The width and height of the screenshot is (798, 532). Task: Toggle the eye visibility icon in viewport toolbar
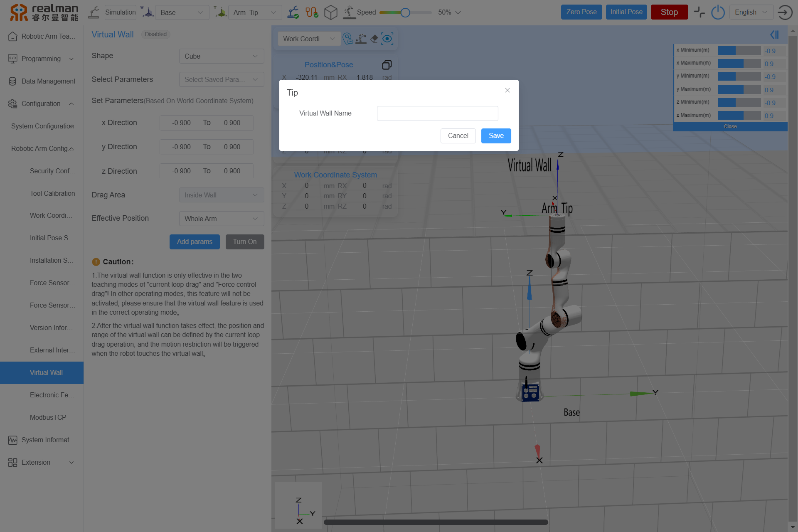(x=387, y=39)
